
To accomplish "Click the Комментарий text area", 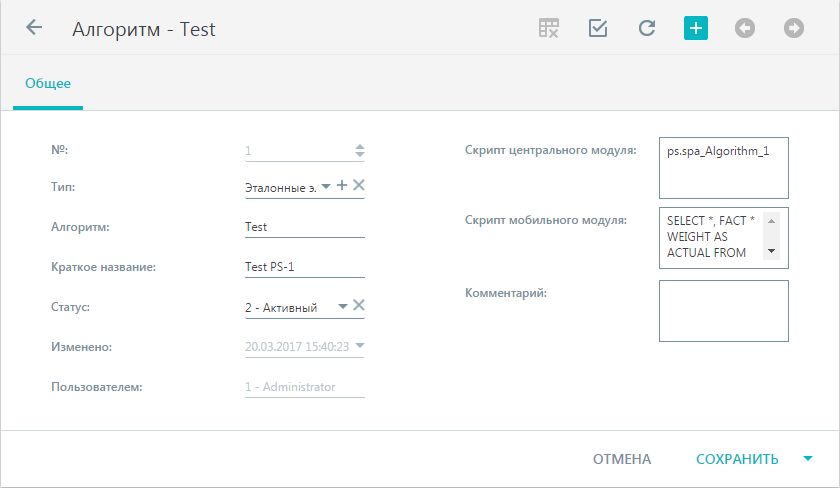I will click(724, 311).
